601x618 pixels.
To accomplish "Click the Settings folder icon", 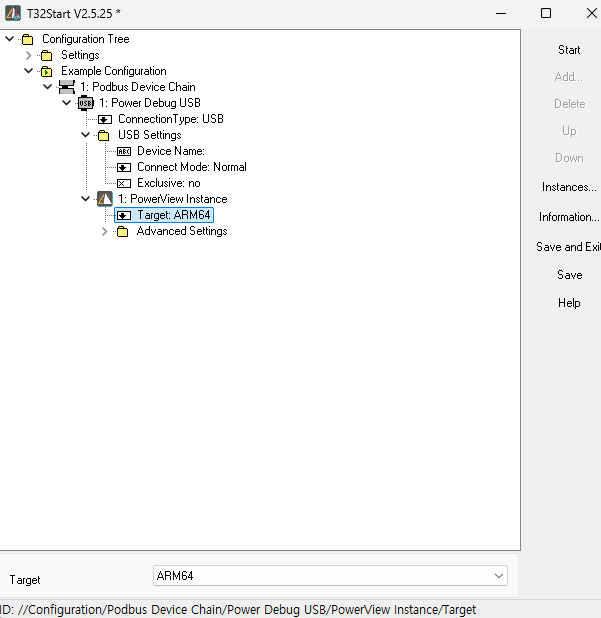I will 47,56.
